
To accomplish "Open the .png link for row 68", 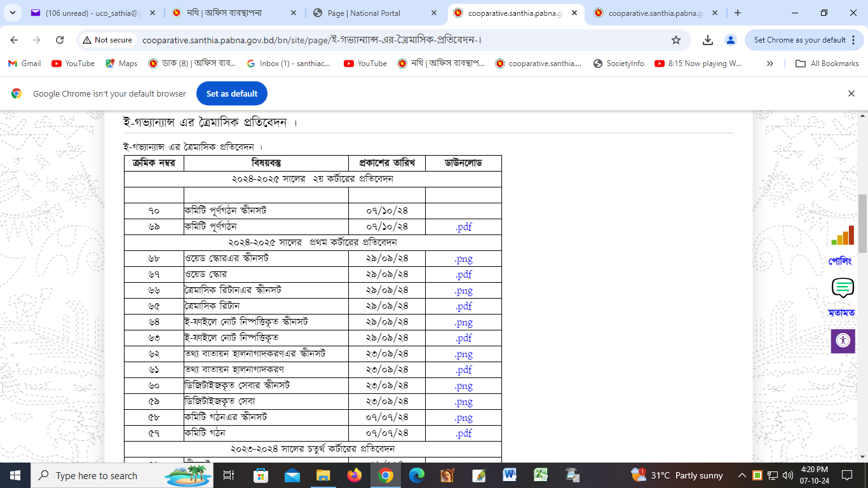I will pyautogui.click(x=463, y=259).
